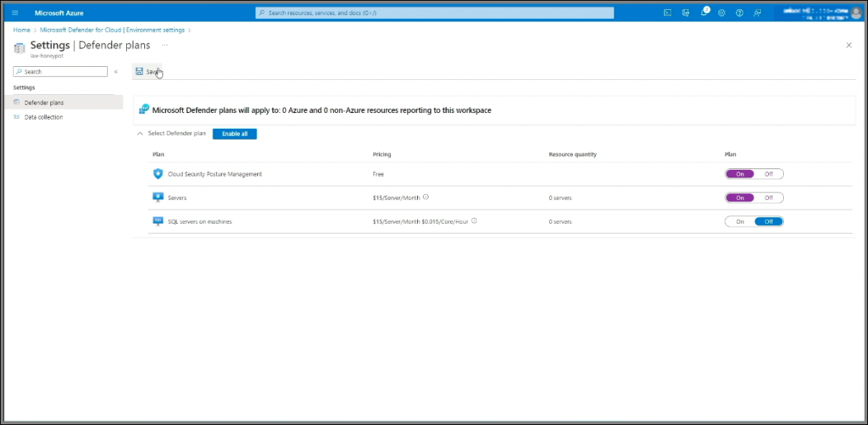Click the Cloud Security Posture Management shield icon

click(x=158, y=173)
